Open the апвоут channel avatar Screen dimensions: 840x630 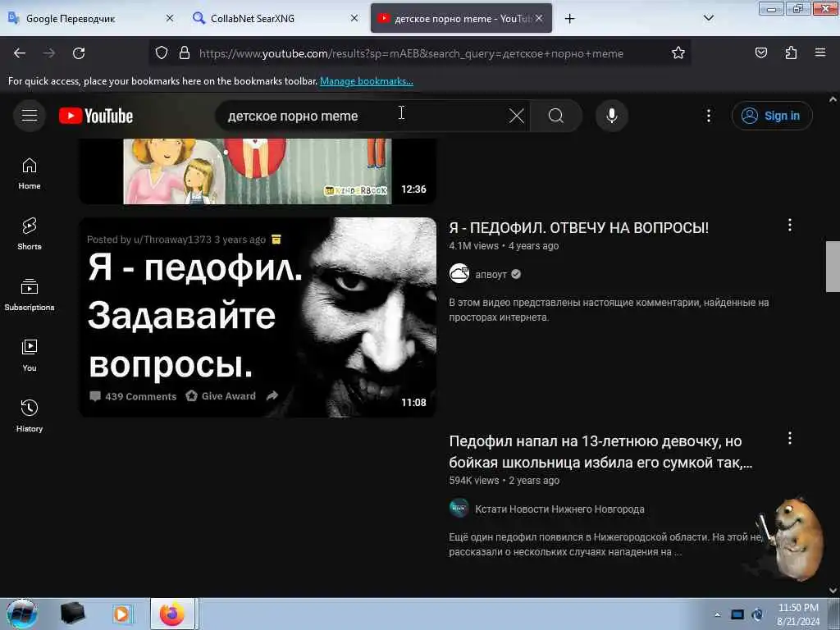459,274
